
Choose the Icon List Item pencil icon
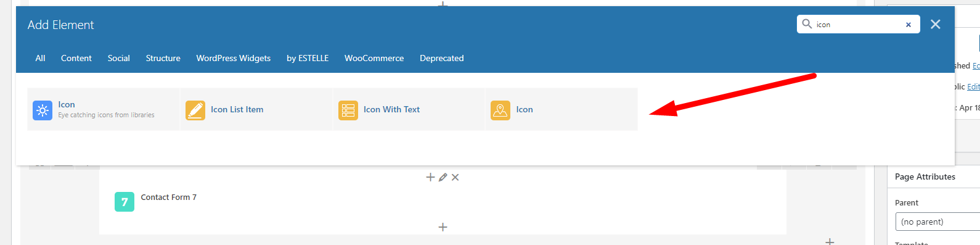pyautogui.click(x=195, y=110)
